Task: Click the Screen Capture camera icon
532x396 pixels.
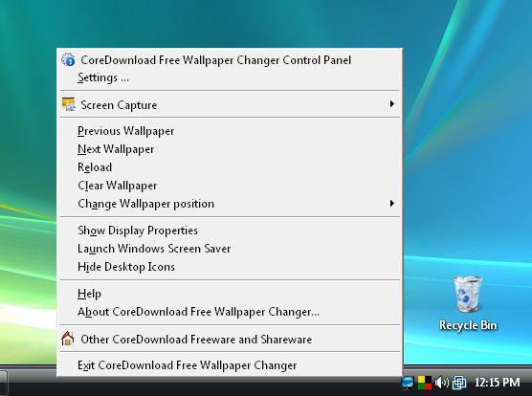Action: pos(68,104)
